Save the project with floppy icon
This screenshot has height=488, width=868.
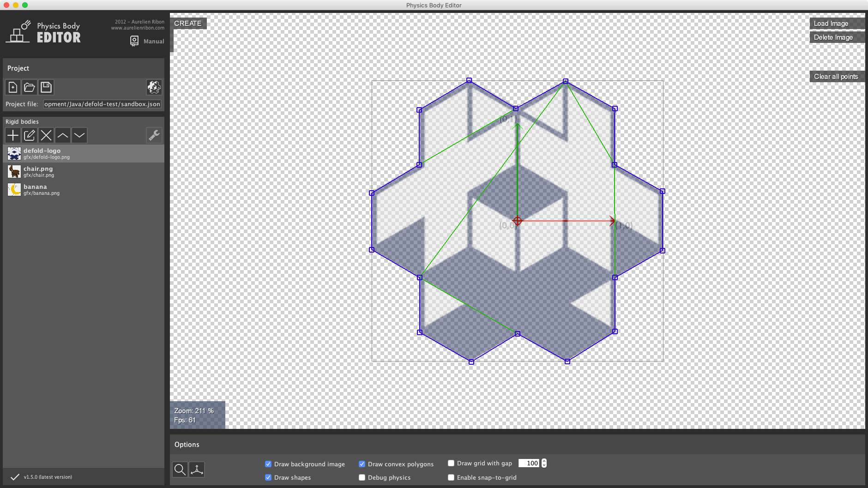point(46,87)
